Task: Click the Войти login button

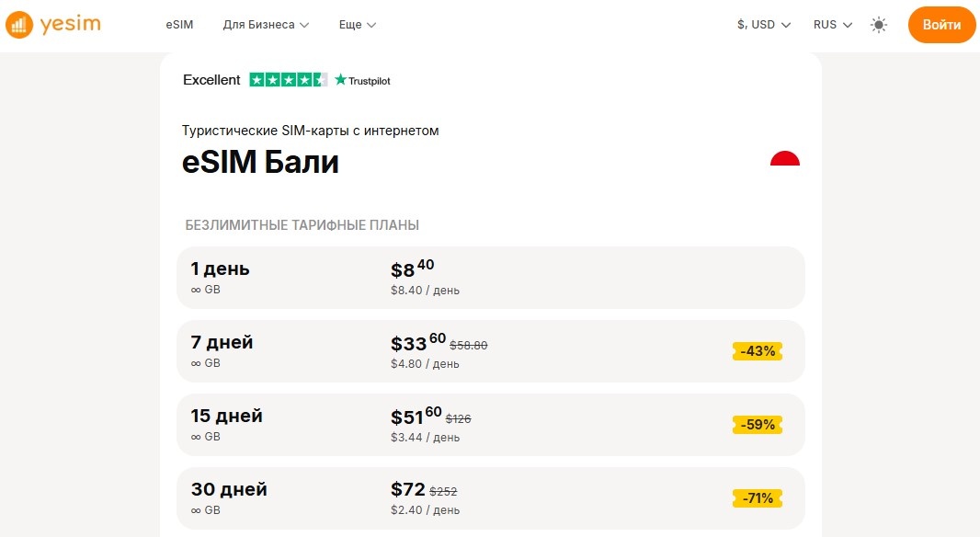Action: 942,25
